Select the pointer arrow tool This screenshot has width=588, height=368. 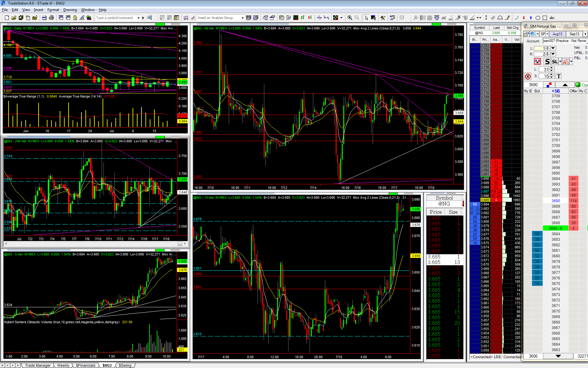366,18
